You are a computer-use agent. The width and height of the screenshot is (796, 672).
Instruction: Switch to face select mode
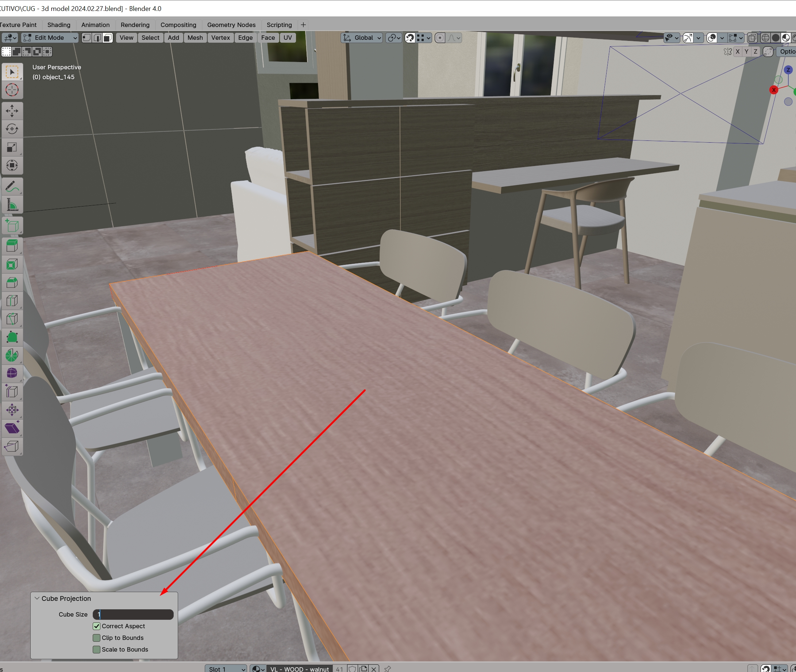point(108,38)
